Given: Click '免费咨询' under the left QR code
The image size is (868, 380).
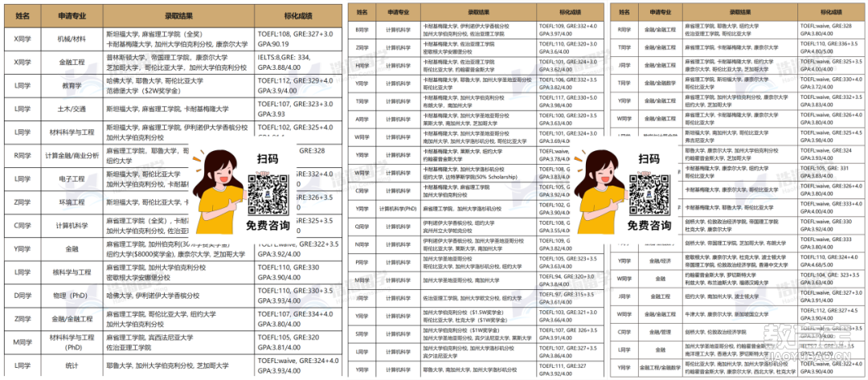Looking at the screenshot, I should tap(268, 226).
